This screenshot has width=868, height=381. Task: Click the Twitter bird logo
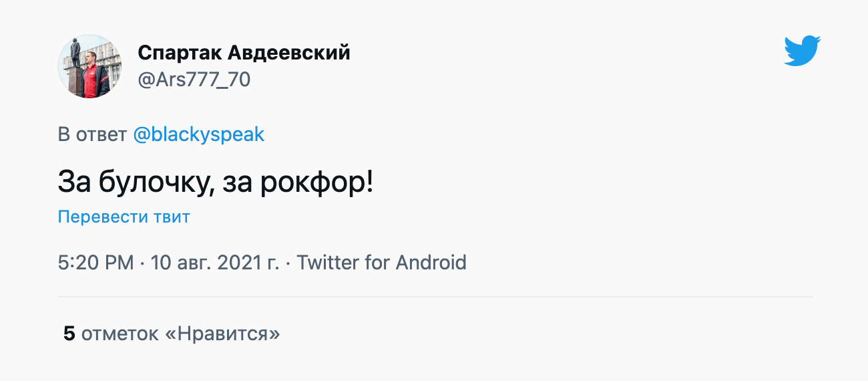pos(802,51)
